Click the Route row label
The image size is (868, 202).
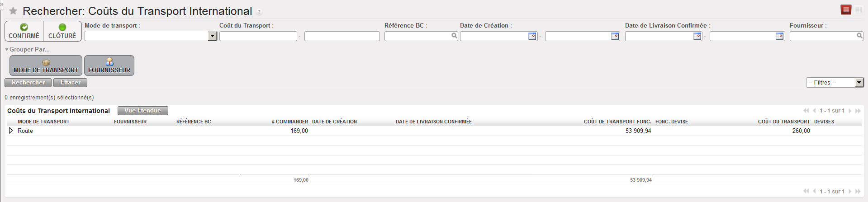(x=25, y=131)
